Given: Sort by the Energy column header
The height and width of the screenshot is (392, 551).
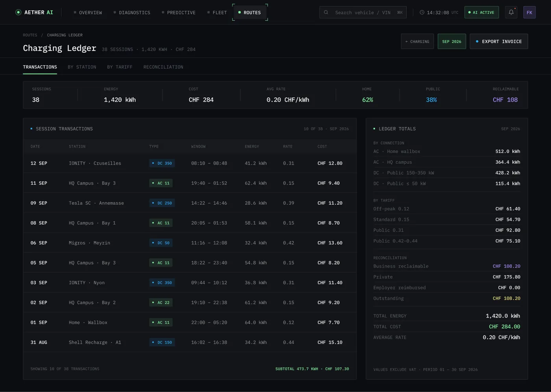Looking at the screenshot, I should coord(252,146).
